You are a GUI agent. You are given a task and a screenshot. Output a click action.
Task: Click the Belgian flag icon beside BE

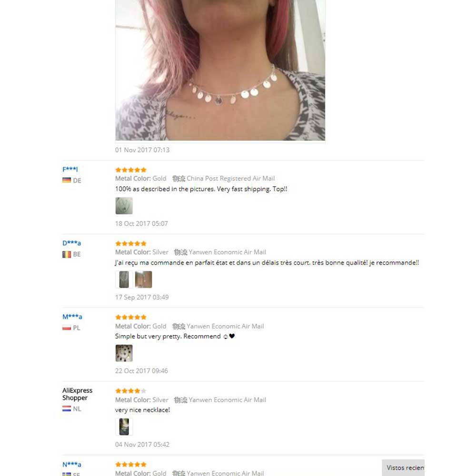point(67,254)
